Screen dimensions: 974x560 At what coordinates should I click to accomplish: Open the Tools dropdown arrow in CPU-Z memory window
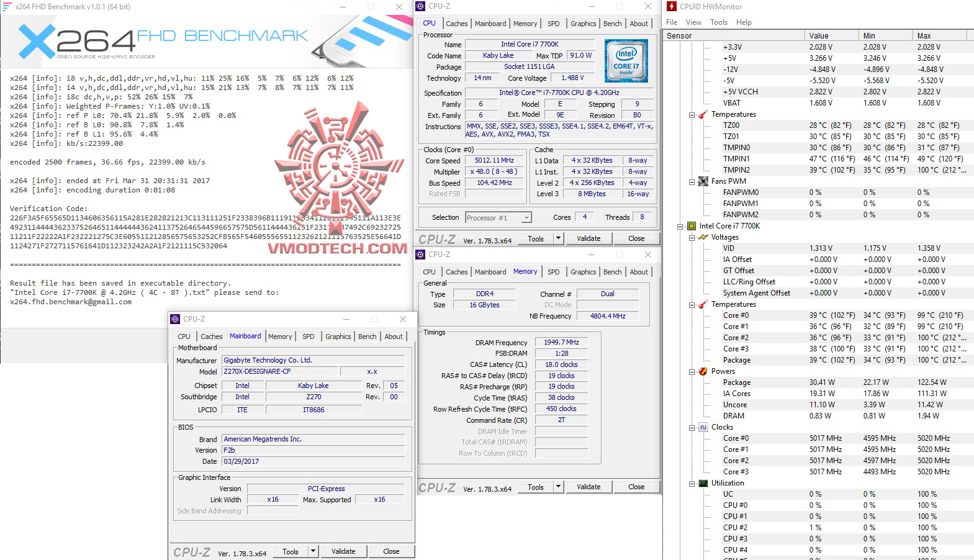pos(558,487)
